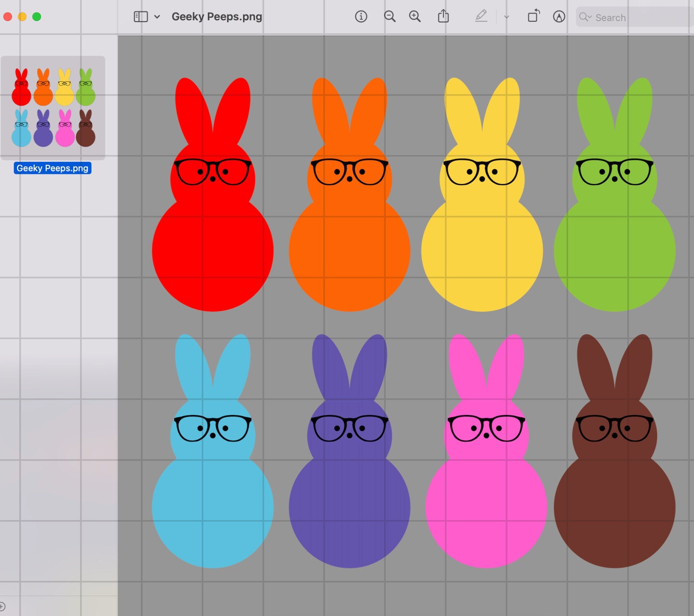The width and height of the screenshot is (694, 616).
Task: Click the Geeky Peeps.png title
Action: click(217, 16)
